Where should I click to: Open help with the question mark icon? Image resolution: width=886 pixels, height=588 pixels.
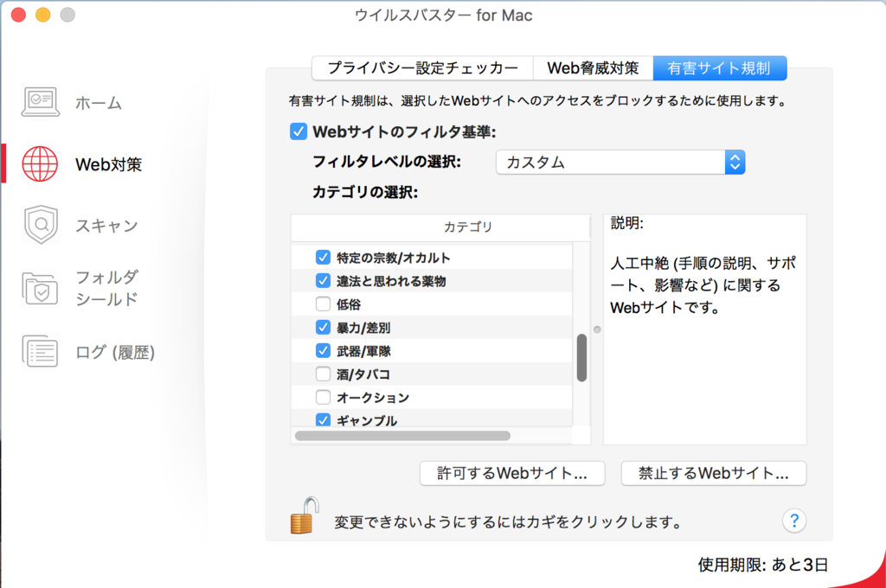[794, 521]
